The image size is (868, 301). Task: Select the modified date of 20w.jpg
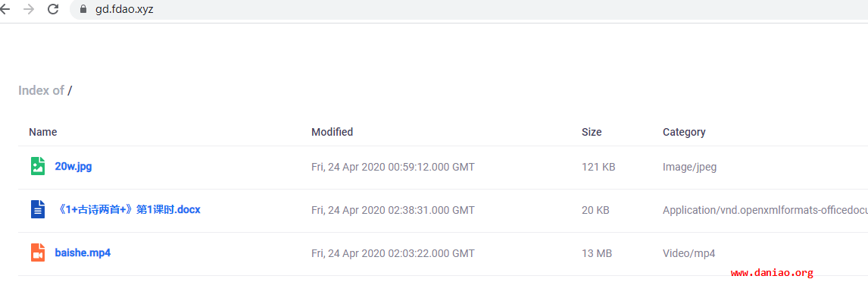[x=393, y=167]
